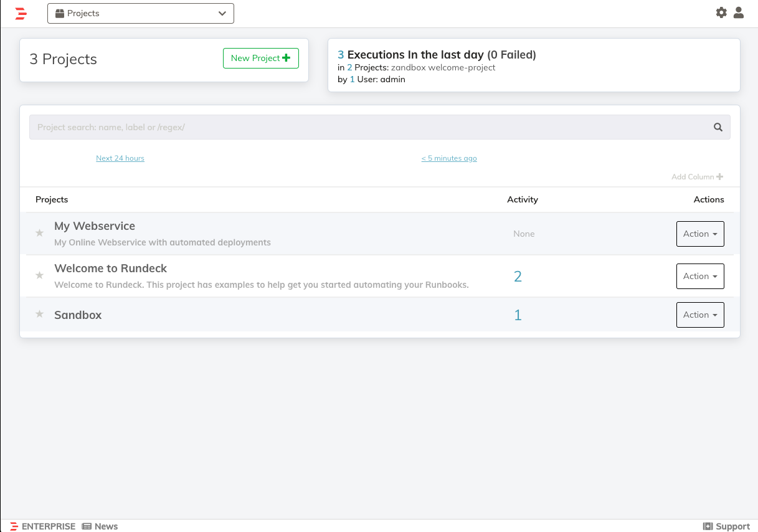Open the Next 24 hours link
758x532 pixels.
[x=120, y=158]
